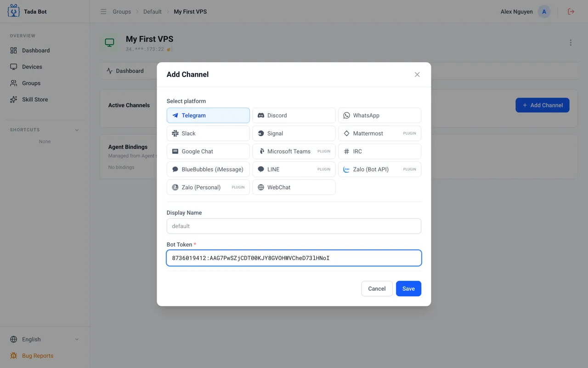Viewport: 588px width, 368px height.
Task: Click the Groups people icon
Action: 14,83
